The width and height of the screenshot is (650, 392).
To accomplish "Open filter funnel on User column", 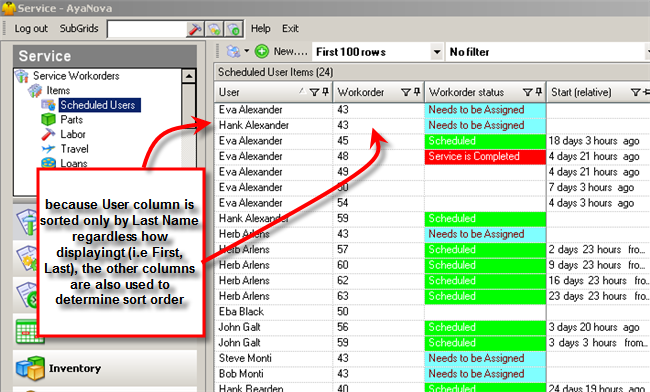I will (314, 92).
